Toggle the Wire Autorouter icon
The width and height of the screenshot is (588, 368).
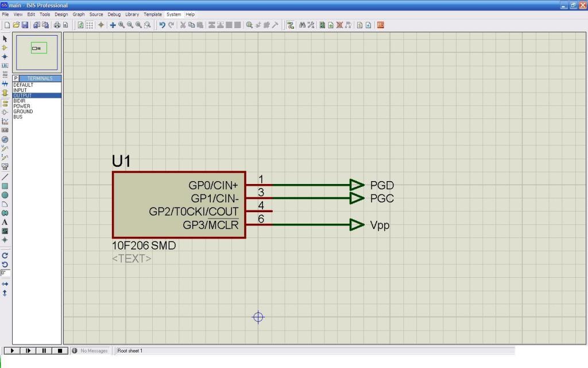coord(290,25)
